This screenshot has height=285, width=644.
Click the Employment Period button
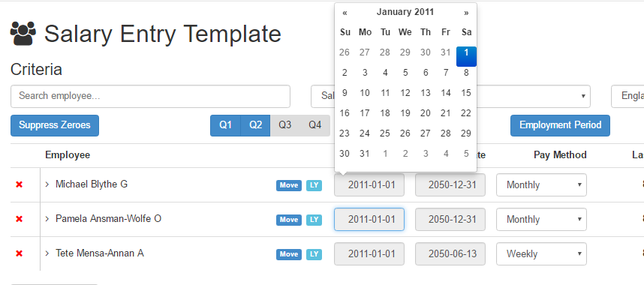coord(560,125)
